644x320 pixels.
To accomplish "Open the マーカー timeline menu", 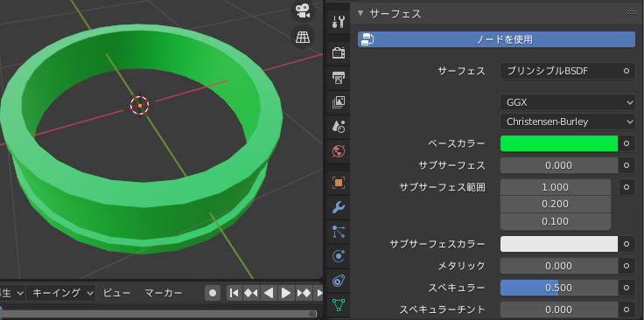I will [x=164, y=293].
